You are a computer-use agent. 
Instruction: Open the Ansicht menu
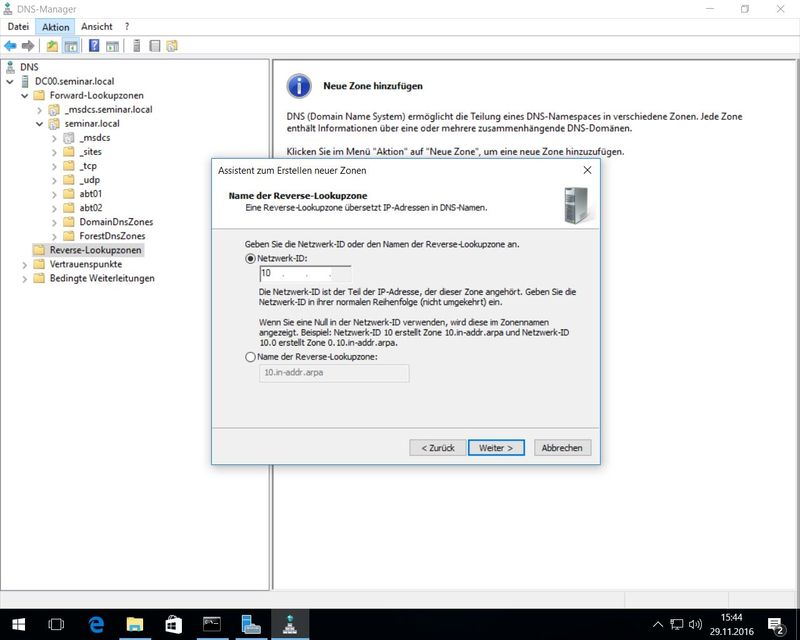96,27
